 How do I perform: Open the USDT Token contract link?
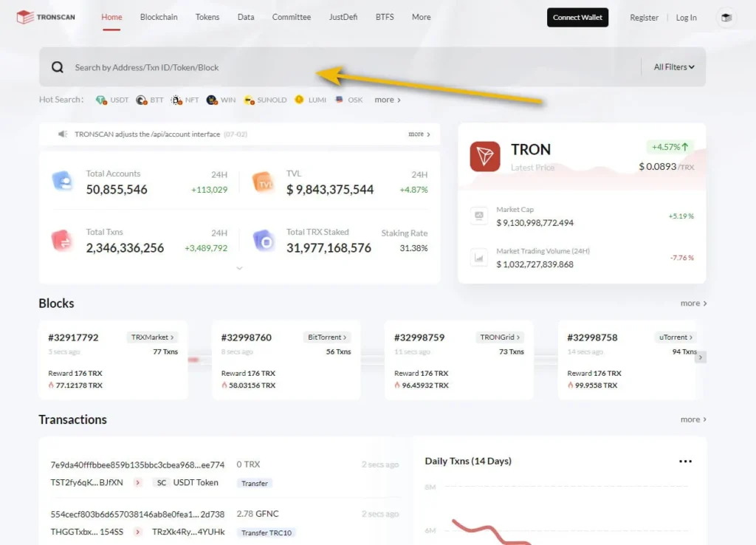[195, 482]
